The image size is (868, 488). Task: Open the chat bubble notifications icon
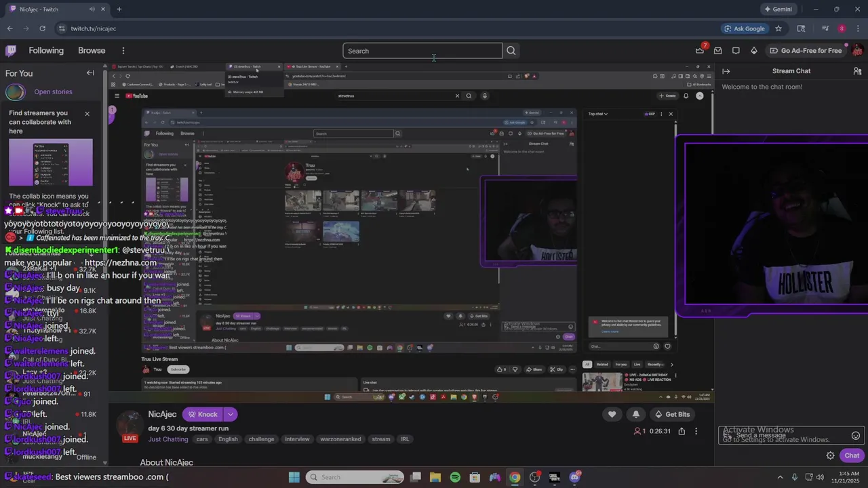[x=736, y=50]
